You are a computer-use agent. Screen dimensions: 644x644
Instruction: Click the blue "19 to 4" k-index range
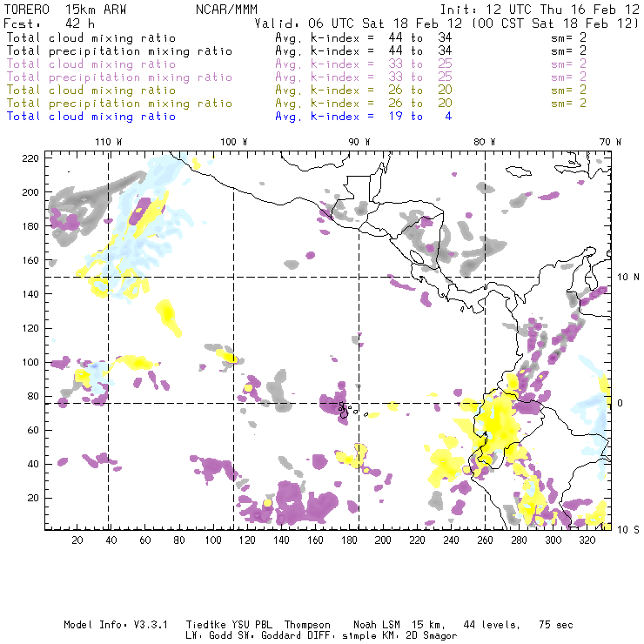pos(420,117)
